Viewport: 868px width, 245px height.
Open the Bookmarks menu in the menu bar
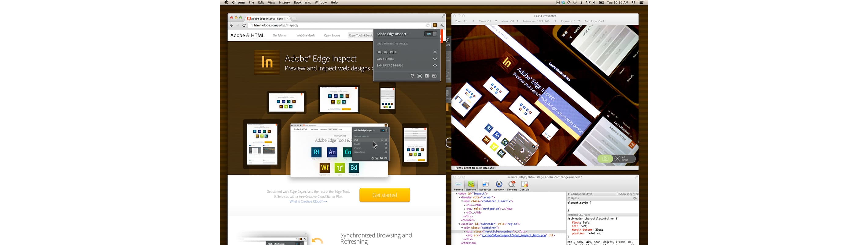click(x=302, y=2)
